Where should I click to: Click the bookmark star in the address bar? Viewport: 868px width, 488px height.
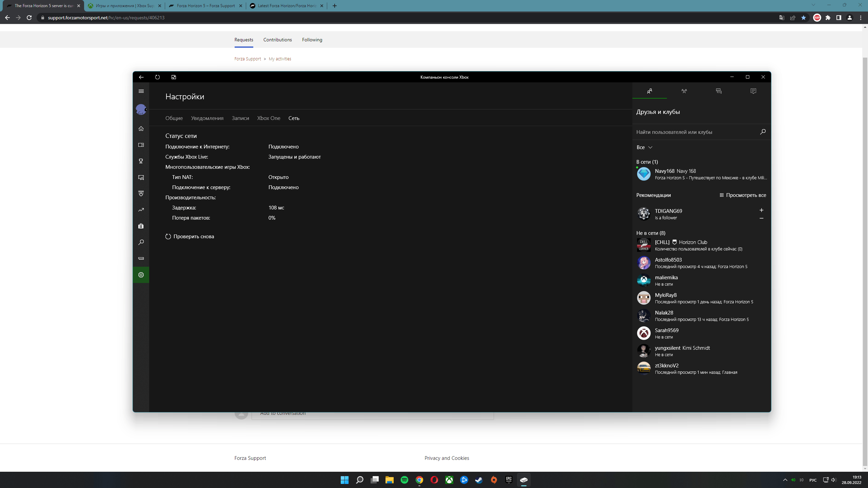click(x=803, y=18)
